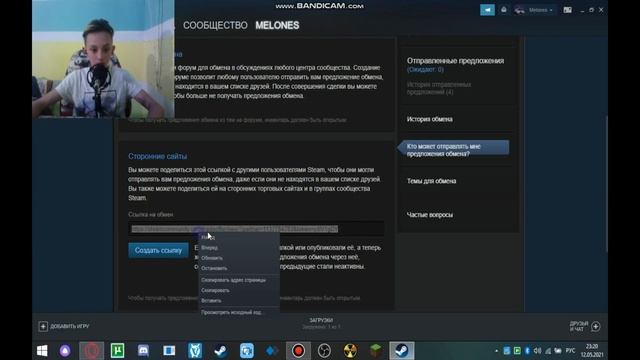Open Friends and Chat plus icon
Viewport: 640px width, 360px height.
pyautogui.click(x=596, y=326)
